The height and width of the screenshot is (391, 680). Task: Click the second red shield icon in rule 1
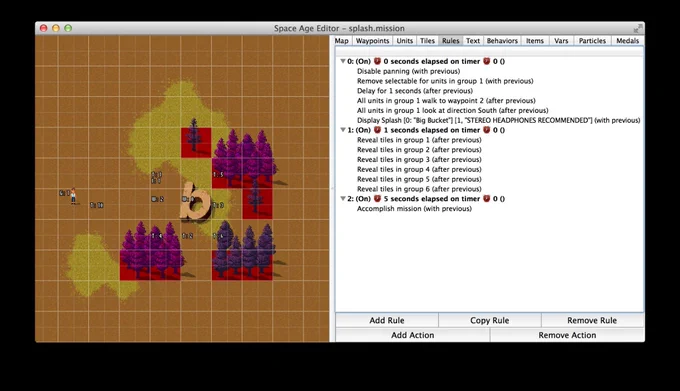[x=487, y=130]
